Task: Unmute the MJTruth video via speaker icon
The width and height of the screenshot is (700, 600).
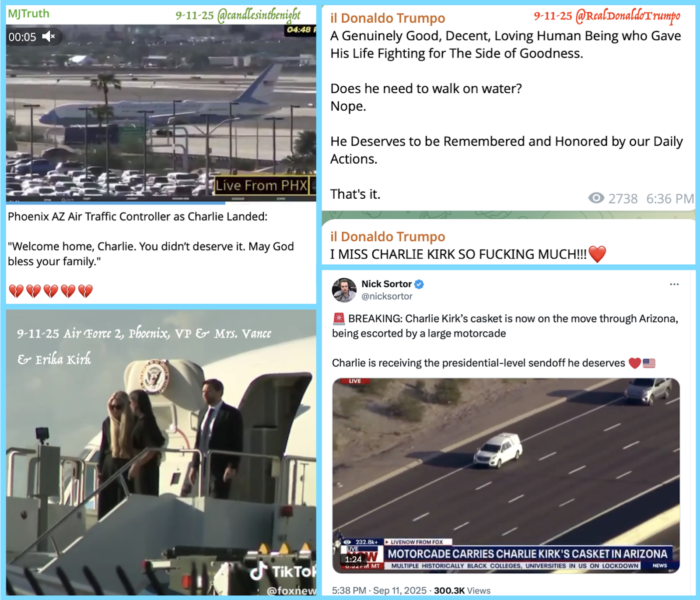Action: pos(49,37)
